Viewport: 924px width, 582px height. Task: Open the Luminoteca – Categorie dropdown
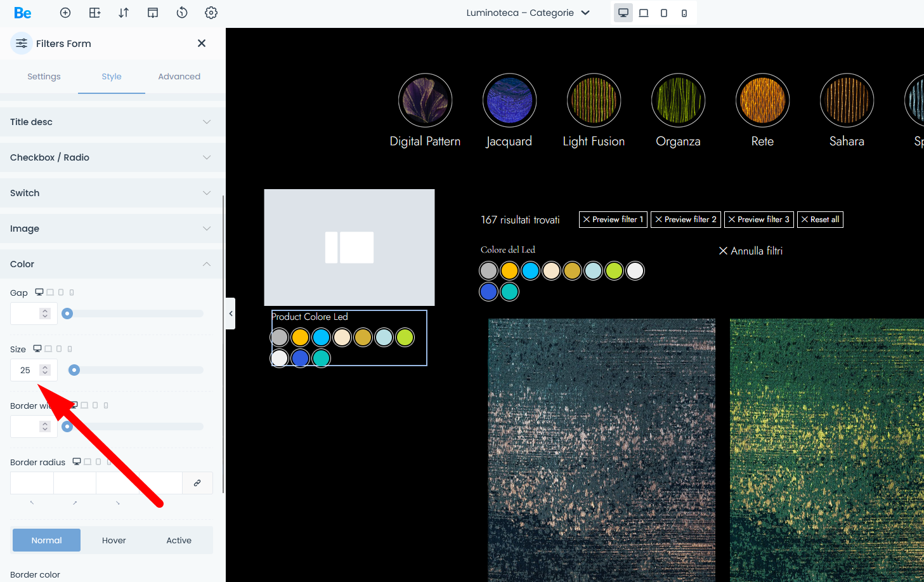click(528, 13)
